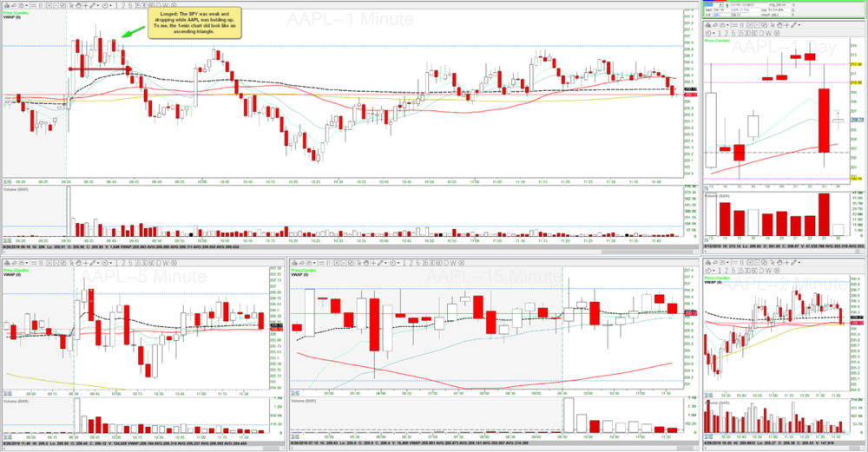Open symbol dropdown in the montage window
Screen dimensions: 868x452
point(720,5)
